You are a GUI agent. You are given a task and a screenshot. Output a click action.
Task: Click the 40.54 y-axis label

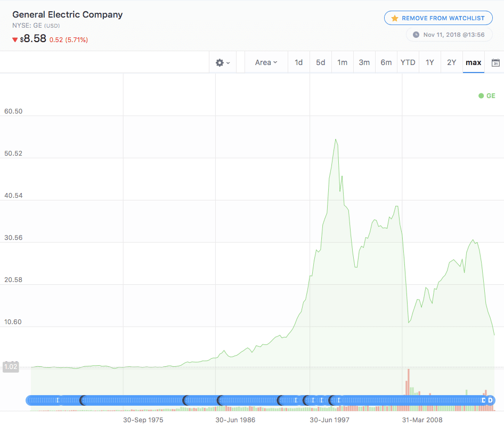click(x=13, y=196)
